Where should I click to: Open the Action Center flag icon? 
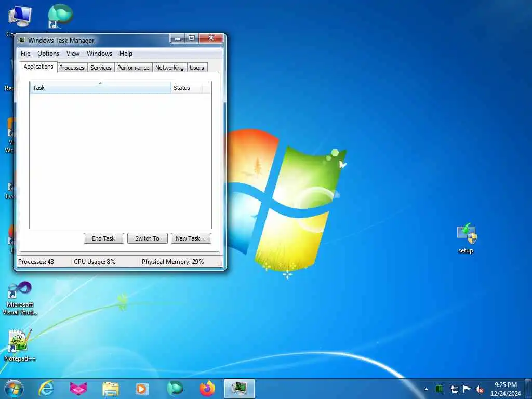[467, 389]
